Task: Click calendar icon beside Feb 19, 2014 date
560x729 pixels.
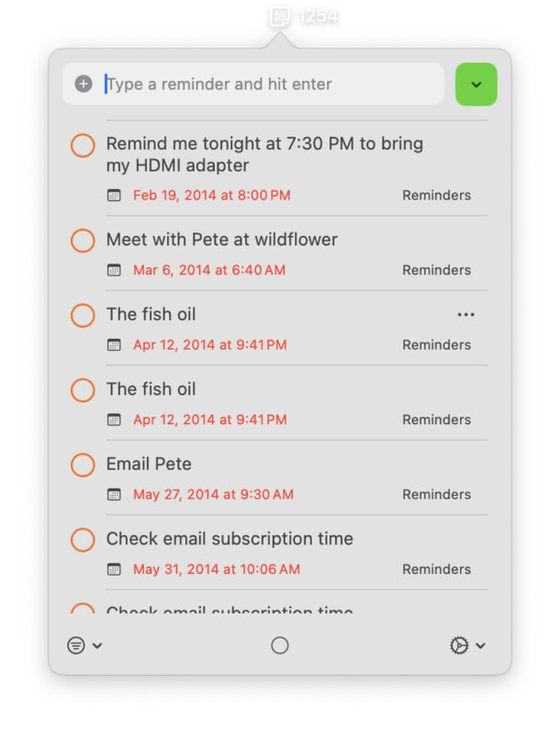Action: (114, 196)
